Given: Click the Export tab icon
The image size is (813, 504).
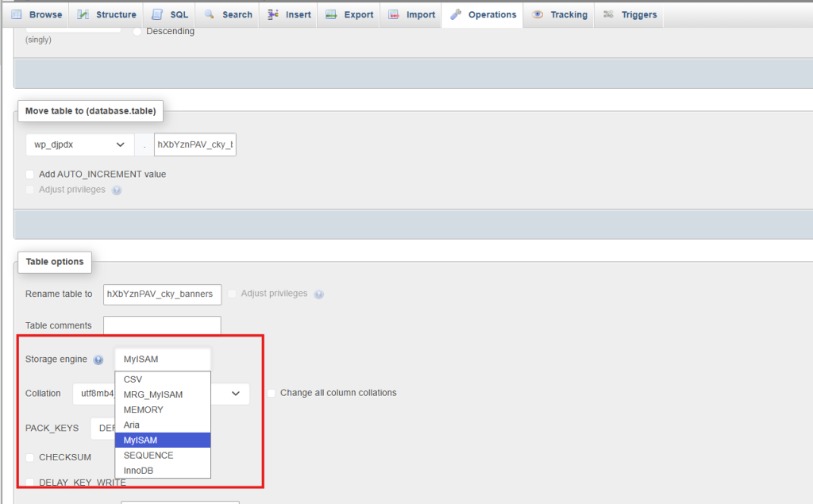Looking at the screenshot, I should (x=331, y=14).
